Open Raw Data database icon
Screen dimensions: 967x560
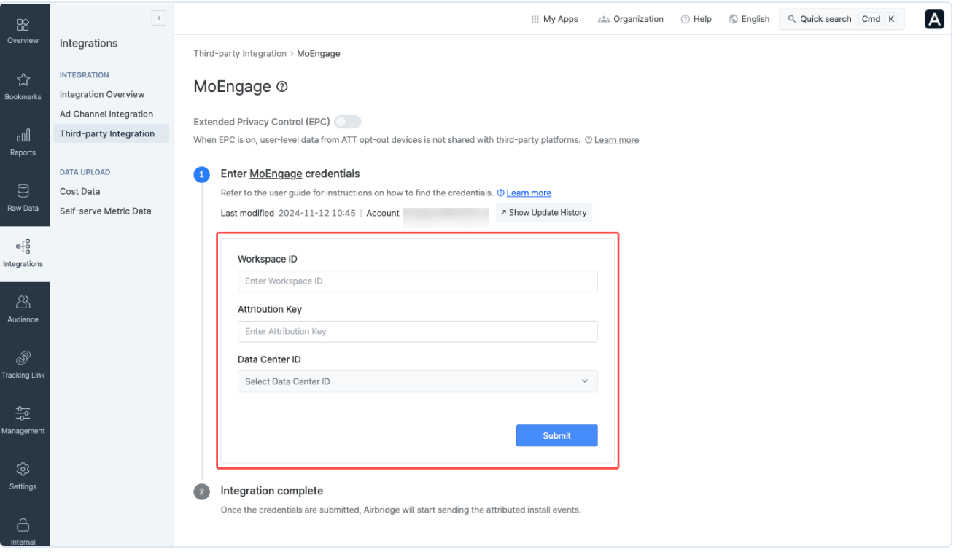[23, 191]
